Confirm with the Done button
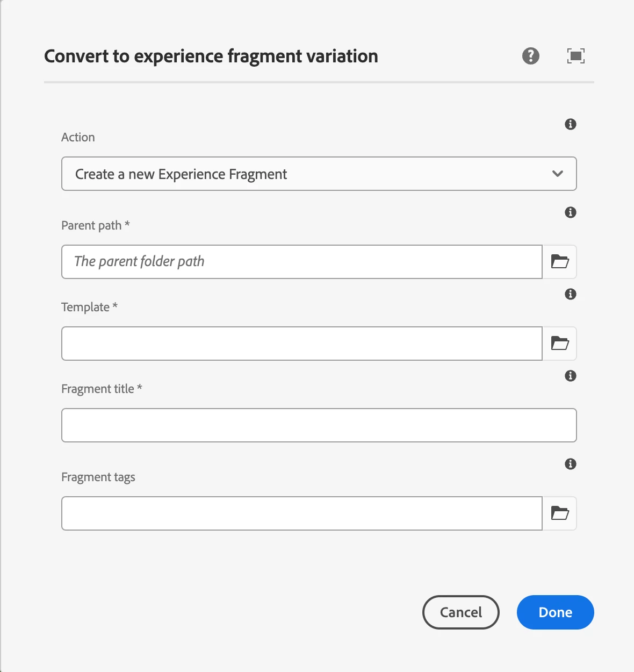 (x=555, y=612)
